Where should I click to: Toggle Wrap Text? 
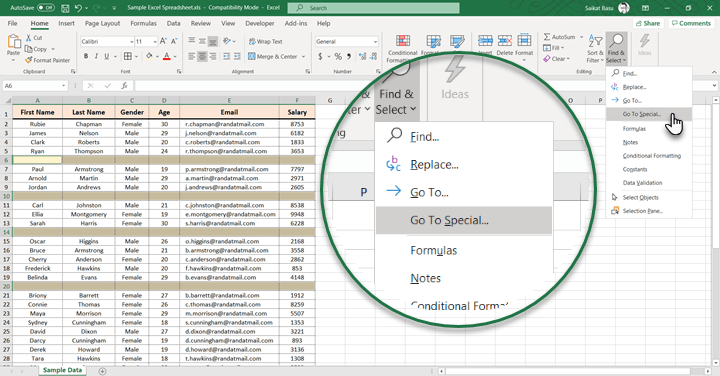click(x=266, y=42)
